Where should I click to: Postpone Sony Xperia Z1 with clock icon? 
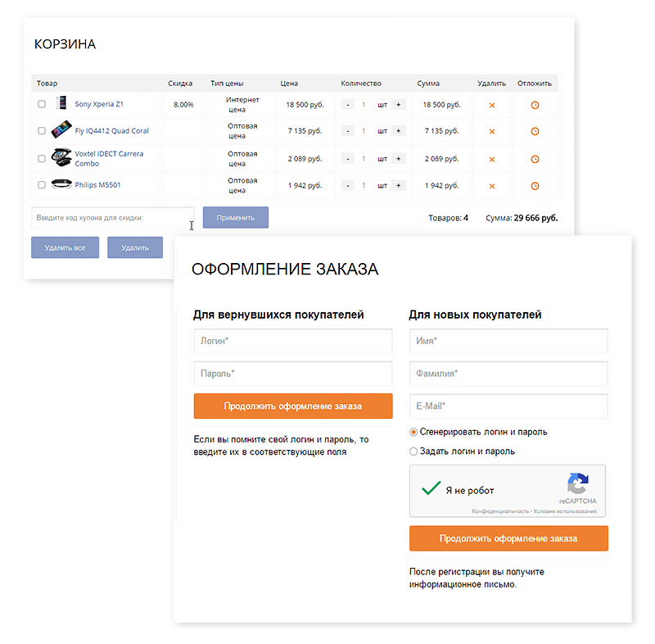tap(535, 105)
